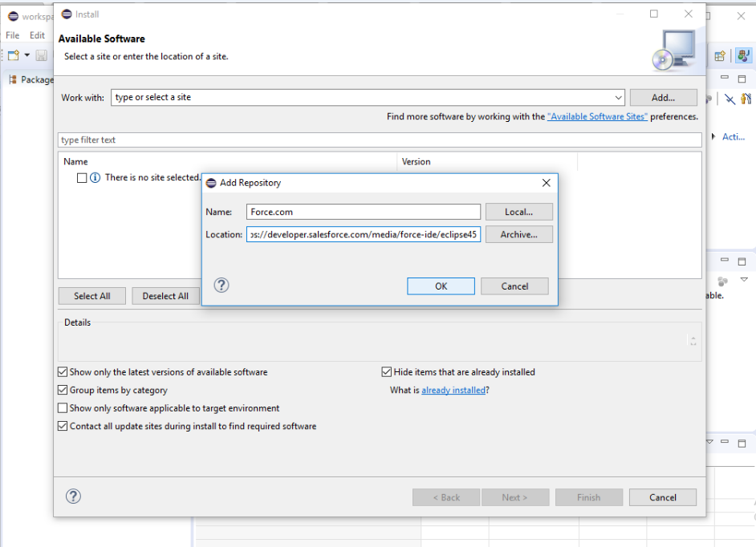Click Cancel in Add Repository dialog
Viewport: 756px width, 547px height.
pyautogui.click(x=515, y=286)
